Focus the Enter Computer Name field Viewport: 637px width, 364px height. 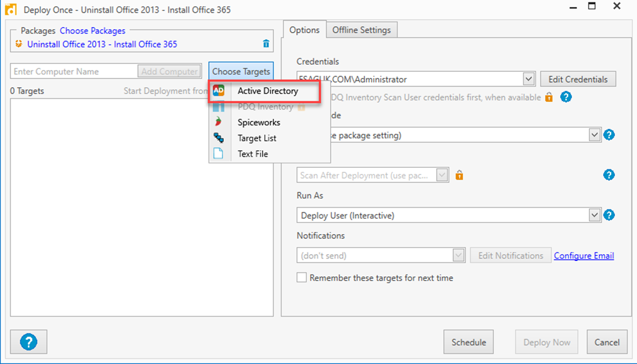[x=74, y=71]
